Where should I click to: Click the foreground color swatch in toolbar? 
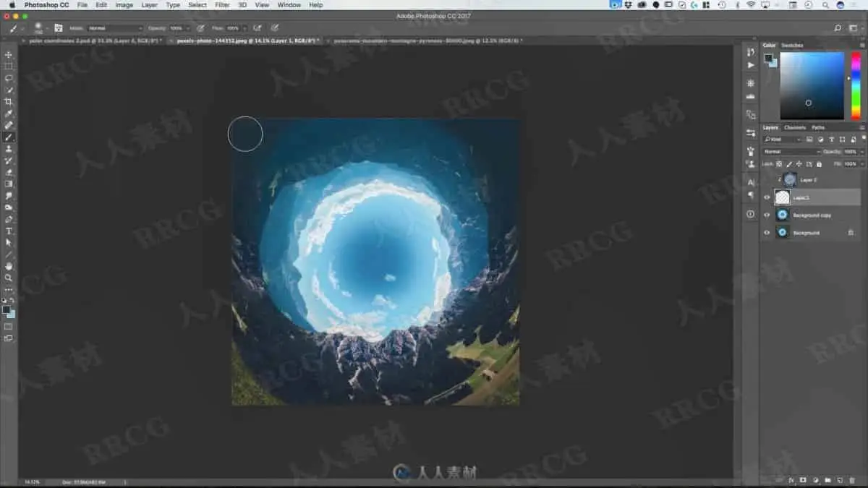[x=7, y=309]
